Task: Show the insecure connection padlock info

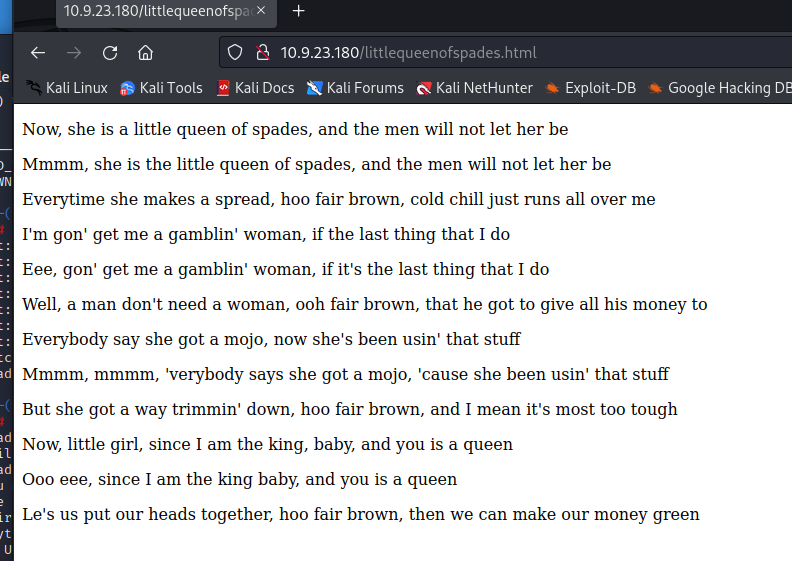Action: 263,52
